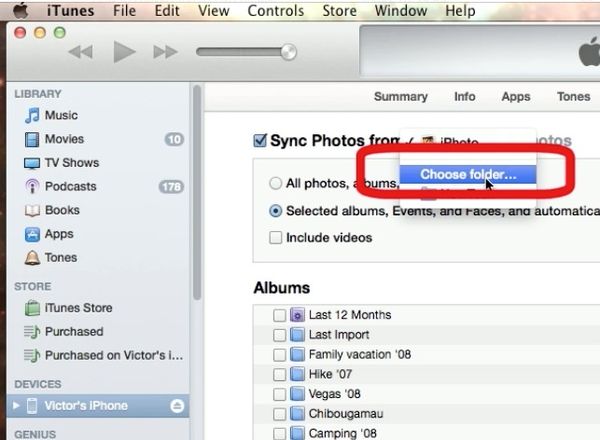Skip forward to the next track
Image resolution: width=600 pixels, height=440 pixels.
pos(165,52)
